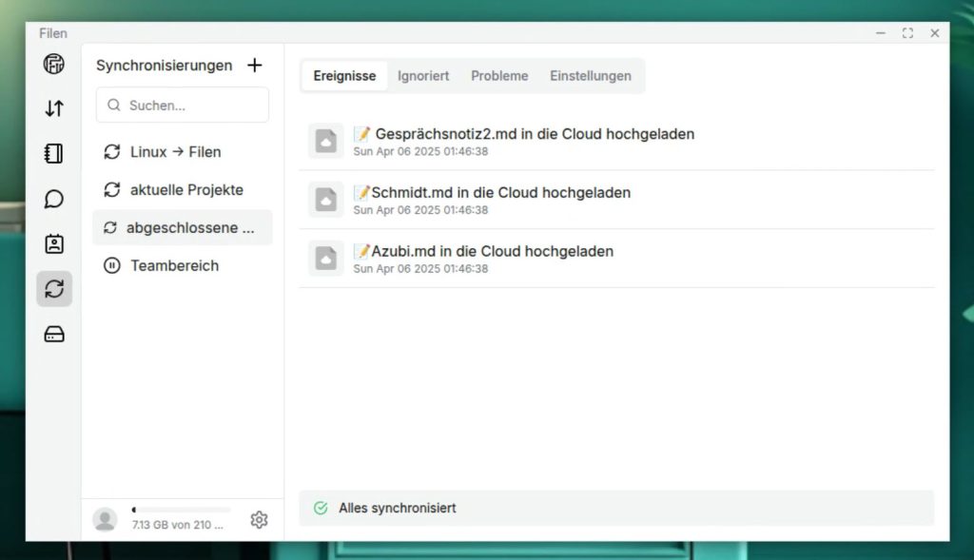Click the user avatar at bottom left
This screenshot has width=974, height=560.
[105, 519]
